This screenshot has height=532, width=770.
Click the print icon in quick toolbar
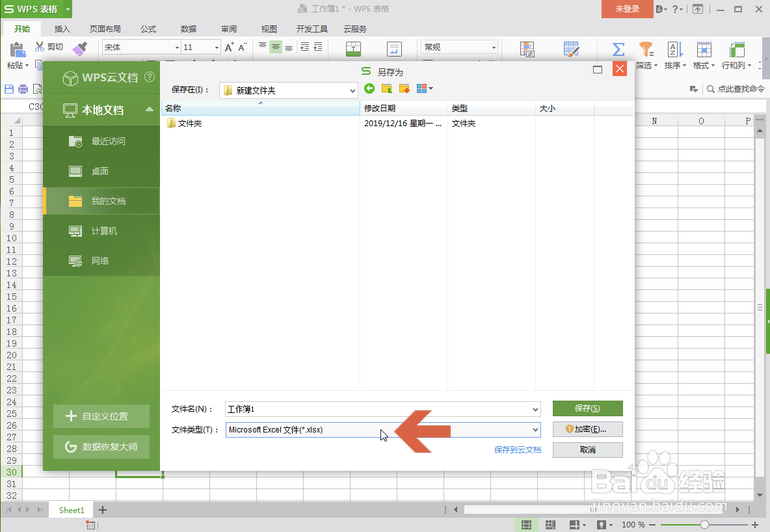pos(23,89)
